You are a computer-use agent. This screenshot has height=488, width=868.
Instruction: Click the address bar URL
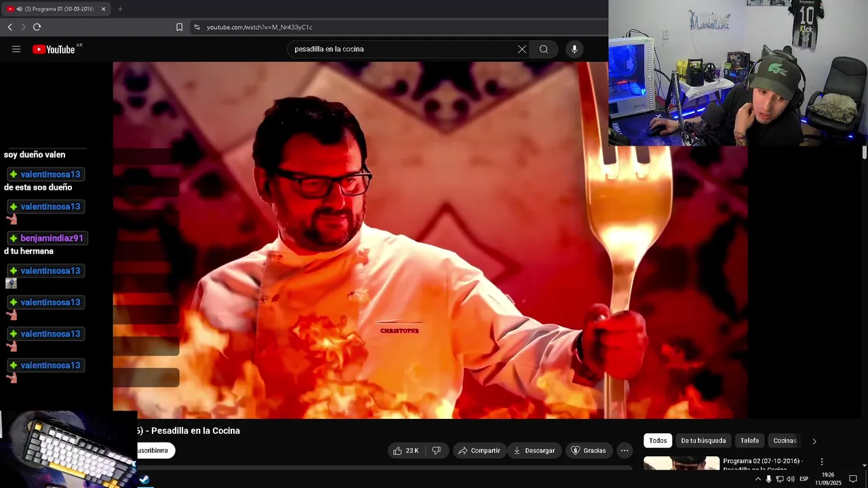pyautogui.click(x=259, y=27)
